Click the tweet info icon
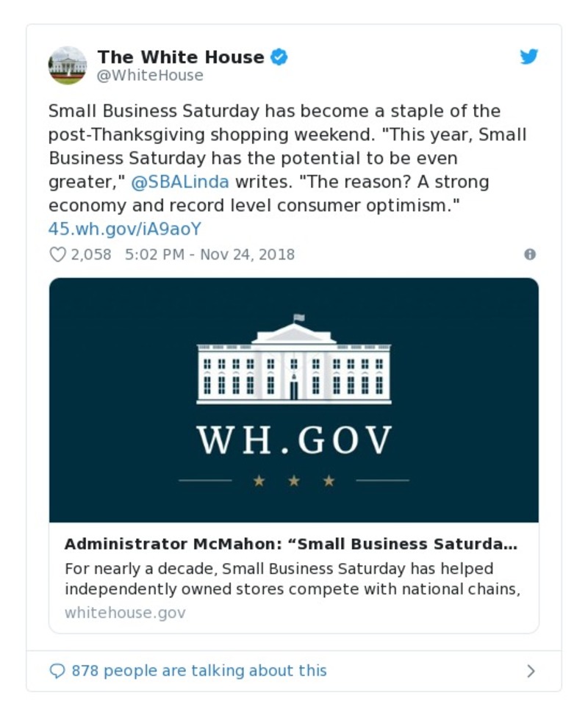This screenshot has height=721, width=588. coord(529,254)
